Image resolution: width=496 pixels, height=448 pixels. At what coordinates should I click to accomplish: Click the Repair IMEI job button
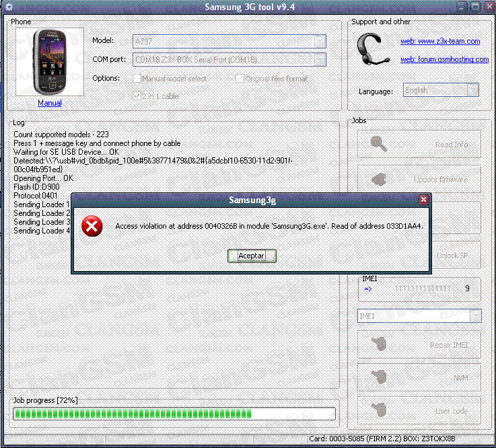tap(419, 345)
